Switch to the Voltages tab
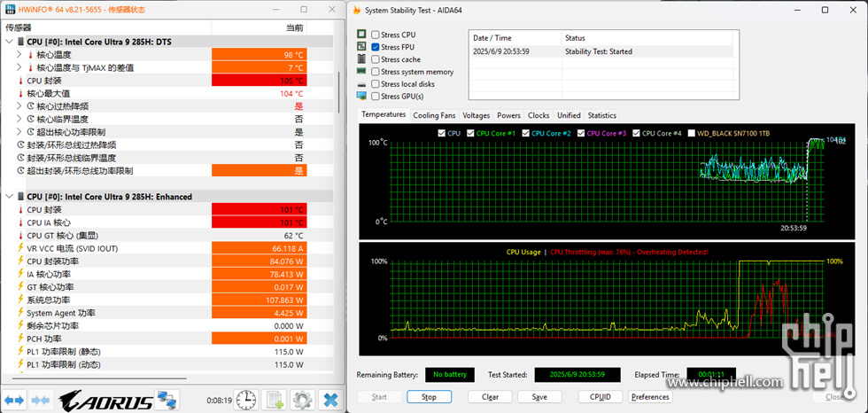Viewport: 868px width, 413px height. (477, 115)
